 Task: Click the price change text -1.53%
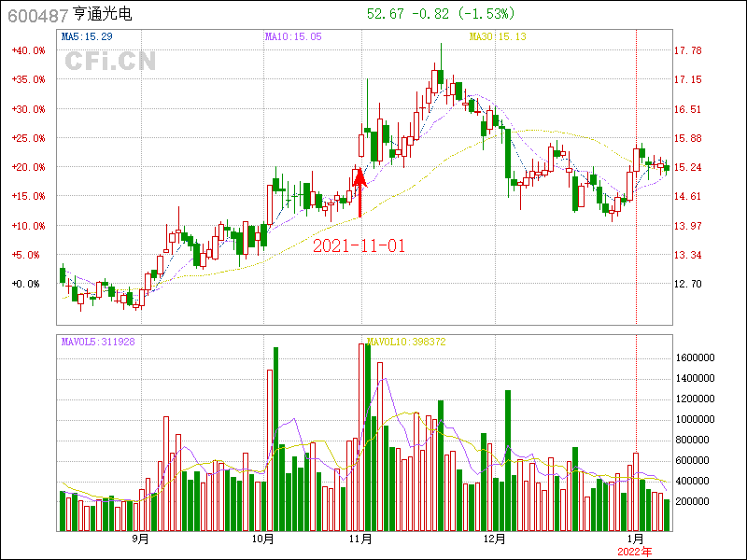[486, 14]
